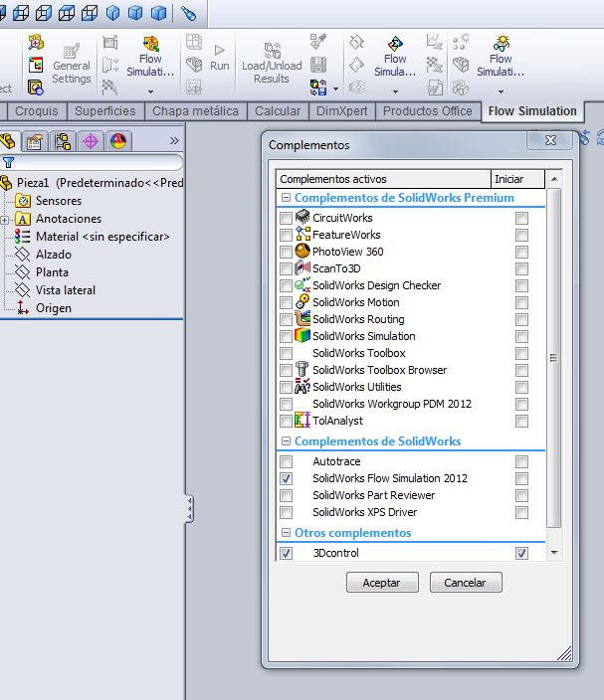Click the Aceptar button
Screen dimensions: 604x700
point(382,583)
